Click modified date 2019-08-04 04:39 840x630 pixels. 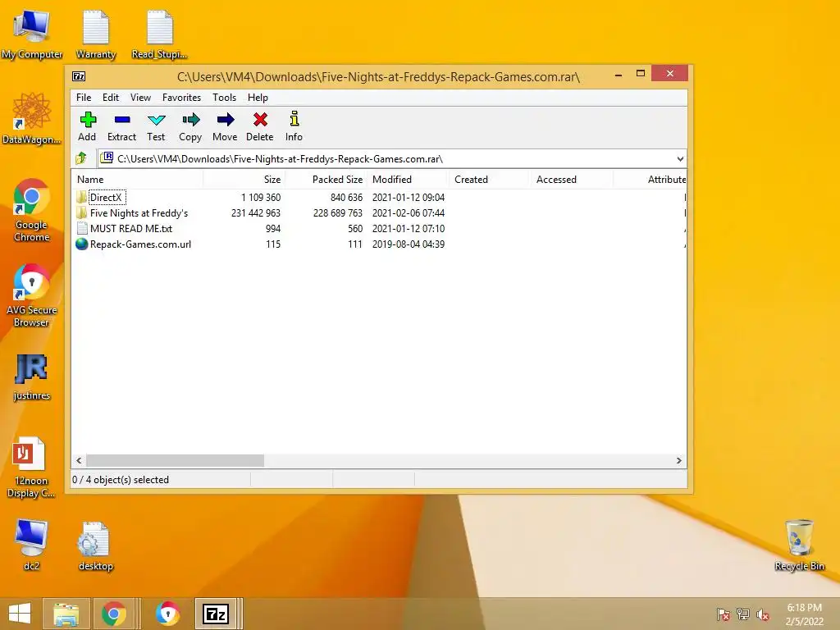pyautogui.click(x=409, y=244)
